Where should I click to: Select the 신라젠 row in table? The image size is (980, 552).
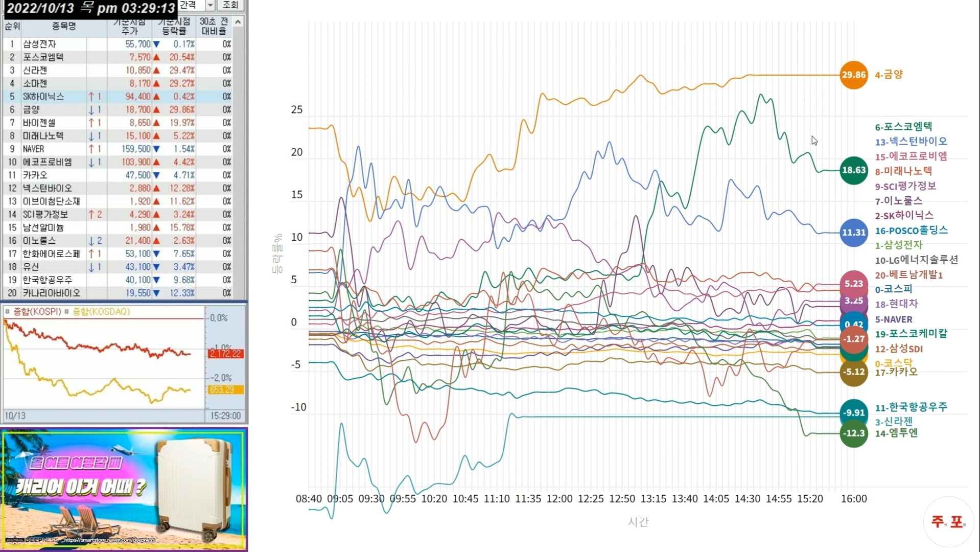click(x=118, y=70)
